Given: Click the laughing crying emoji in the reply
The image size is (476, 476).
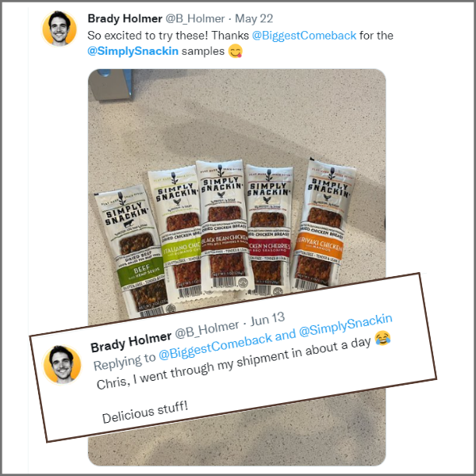Looking at the screenshot, I should pos(382,338).
